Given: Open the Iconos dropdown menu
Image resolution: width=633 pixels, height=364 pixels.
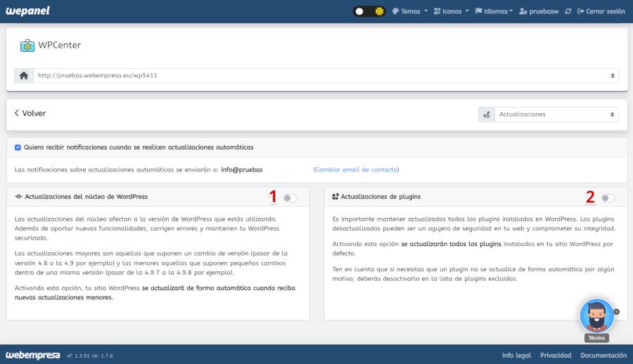Looking at the screenshot, I should pyautogui.click(x=452, y=11).
